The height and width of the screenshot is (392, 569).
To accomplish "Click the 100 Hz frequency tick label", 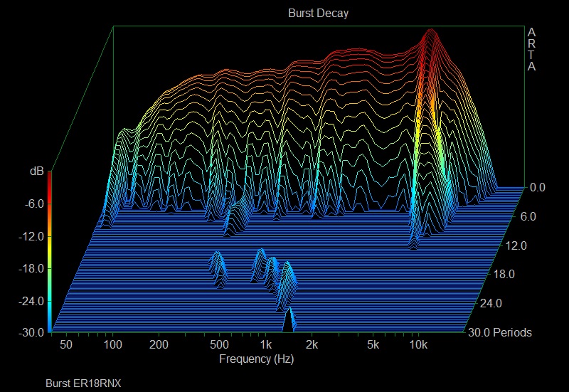I will pos(112,345).
